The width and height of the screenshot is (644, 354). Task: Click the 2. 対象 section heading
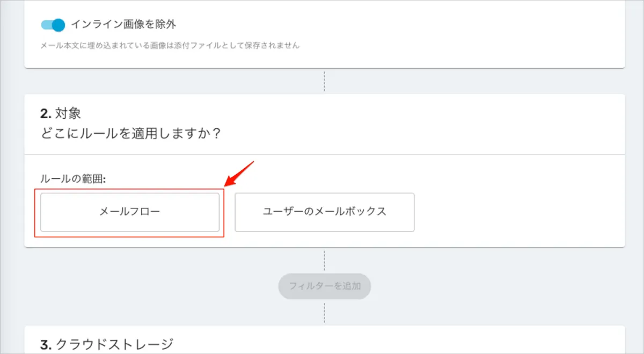(x=61, y=113)
